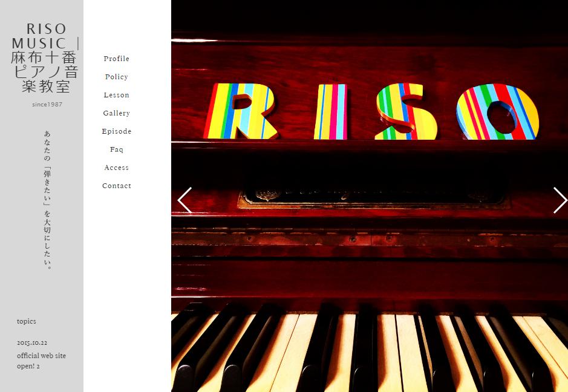This screenshot has height=392, width=568.
Task: Open the Gallery page
Action: 116,113
